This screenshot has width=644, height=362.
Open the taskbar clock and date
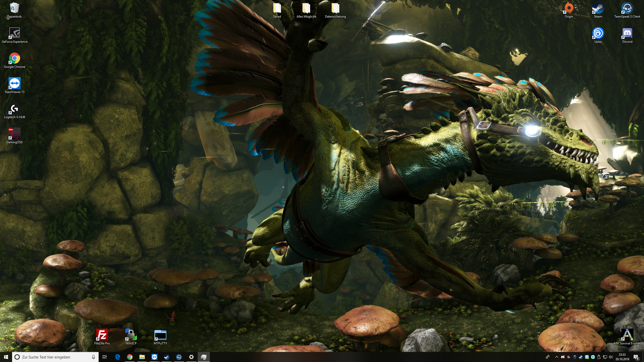click(x=622, y=357)
